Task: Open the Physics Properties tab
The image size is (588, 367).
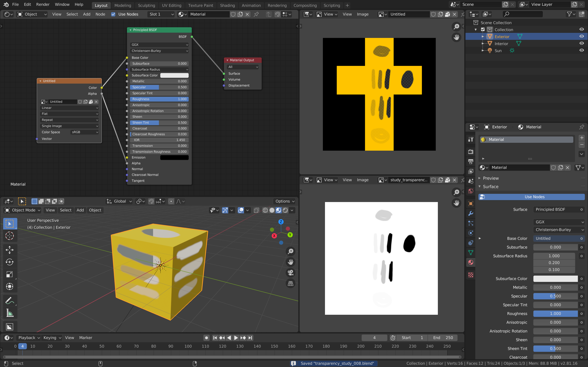Action: [x=471, y=233]
